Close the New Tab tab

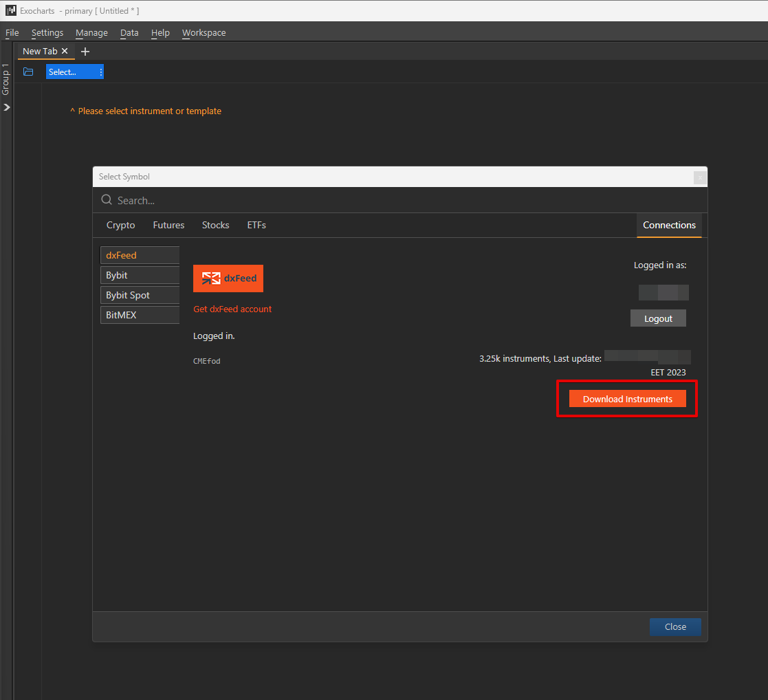click(65, 52)
